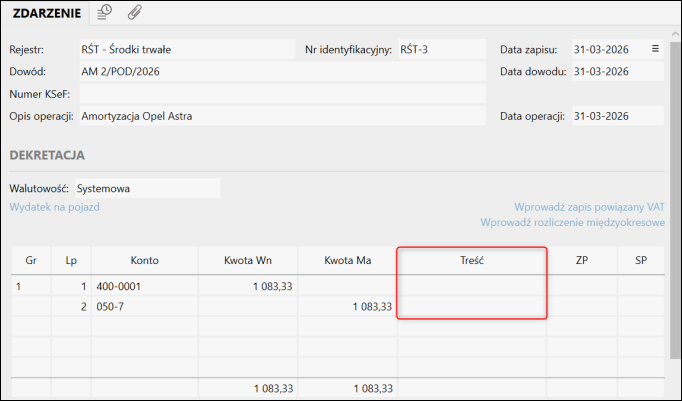Screen dimensions: 682x401
Task: Edit the Opis operacji field
Action: click(x=282, y=115)
